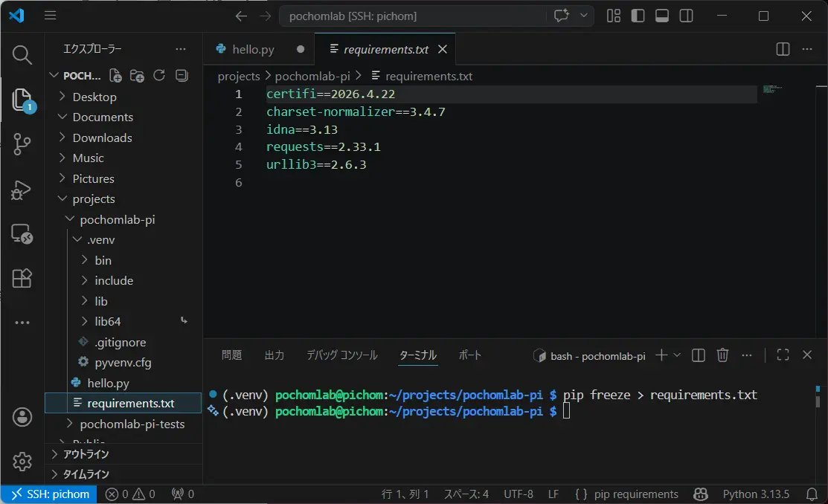This screenshot has width=828, height=504.
Task: Open chat dropdown arrow in title bar
Action: tap(583, 16)
